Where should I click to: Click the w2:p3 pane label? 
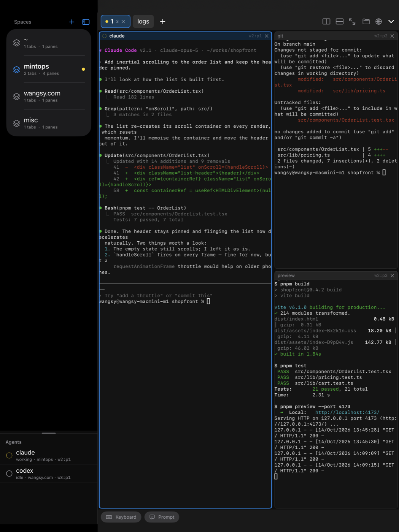point(381,275)
